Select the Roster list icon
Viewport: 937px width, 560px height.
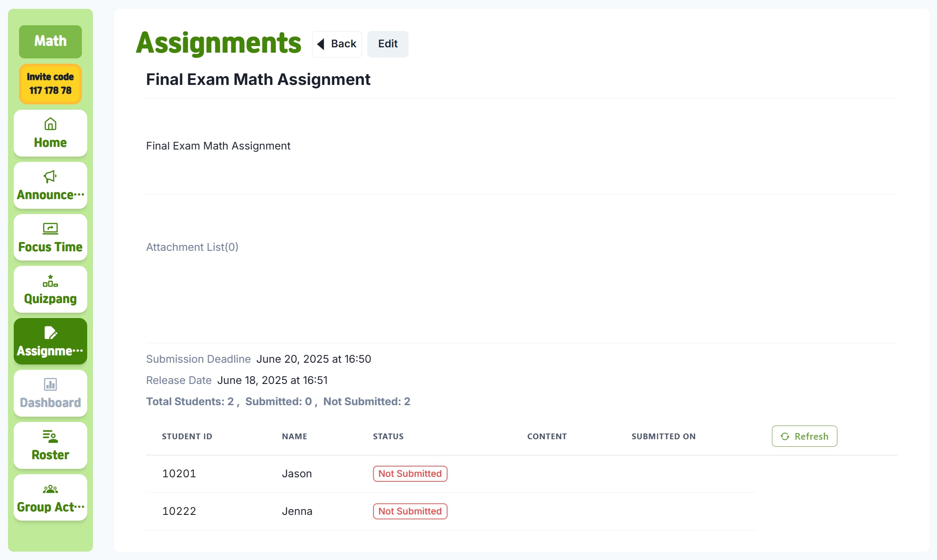(50, 437)
